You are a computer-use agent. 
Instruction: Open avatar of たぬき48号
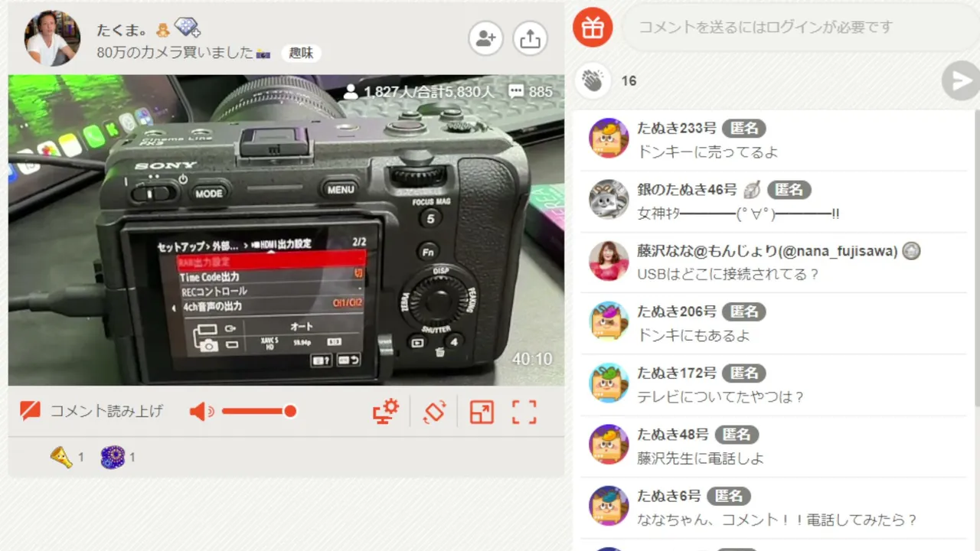tap(609, 445)
